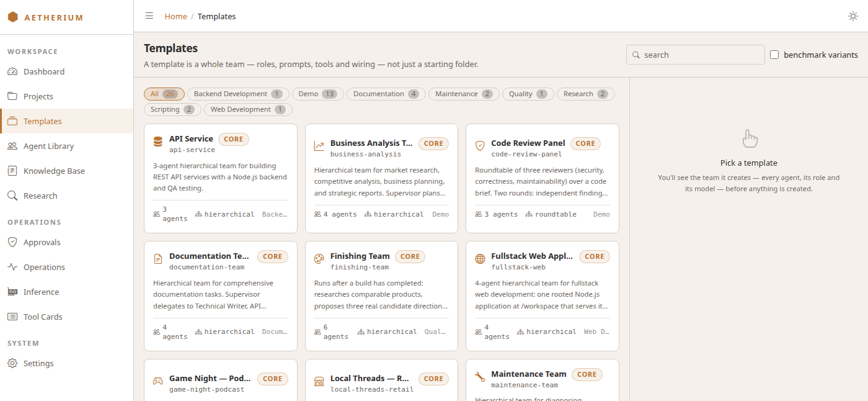Image resolution: width=868 pixels, height=401 pixels.
Task: Click the Maintenance Team wrench icon
Action: pyautogui.click(x=480, y=377)
